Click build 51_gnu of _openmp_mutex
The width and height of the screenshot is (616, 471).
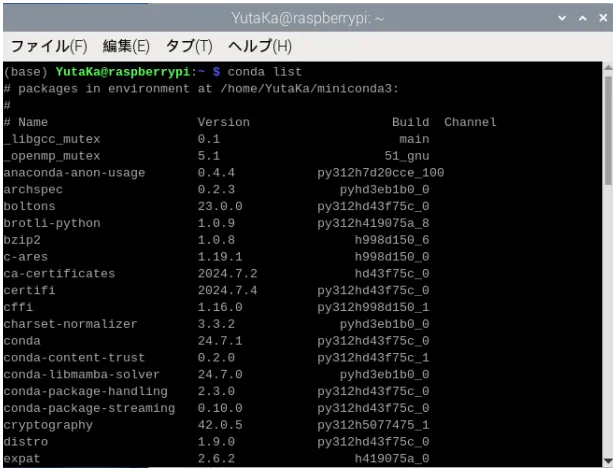(407, 156)
